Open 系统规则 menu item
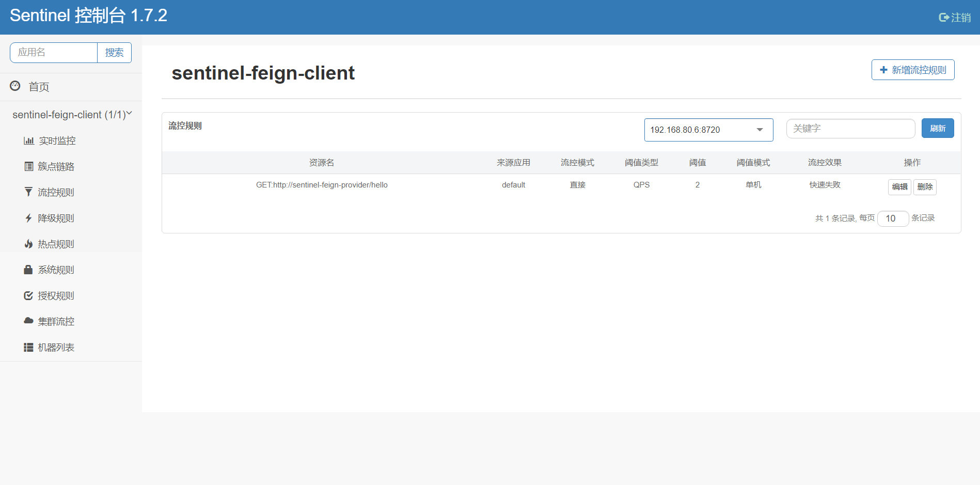The width and height of the screenshot is (980, 485). pos(56,270)
